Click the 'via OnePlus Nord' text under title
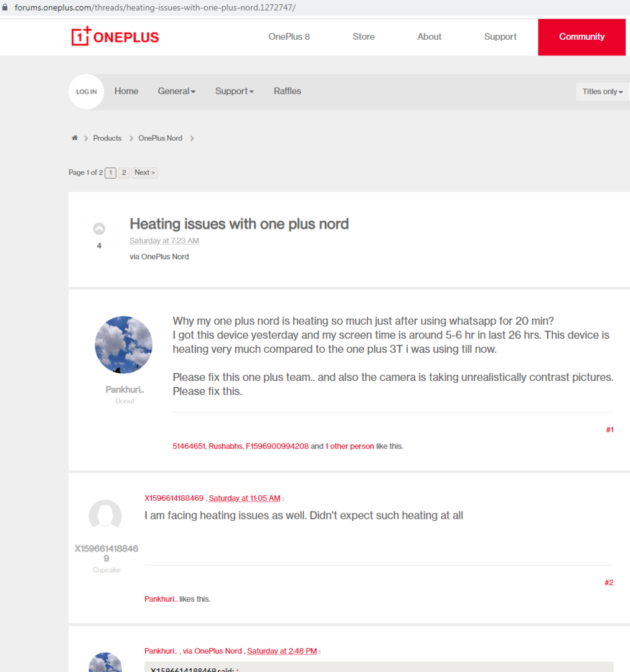The height and width of the screenshot is (672, 630). (159, 257)
